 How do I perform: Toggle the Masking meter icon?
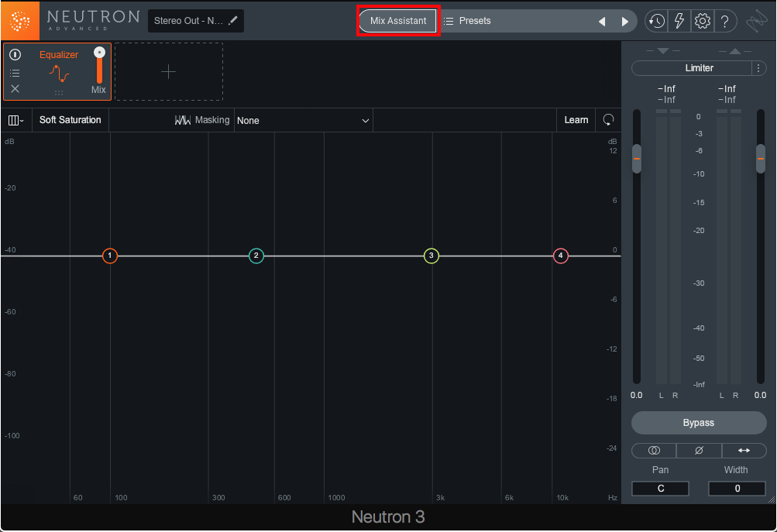tap(182, 120)
